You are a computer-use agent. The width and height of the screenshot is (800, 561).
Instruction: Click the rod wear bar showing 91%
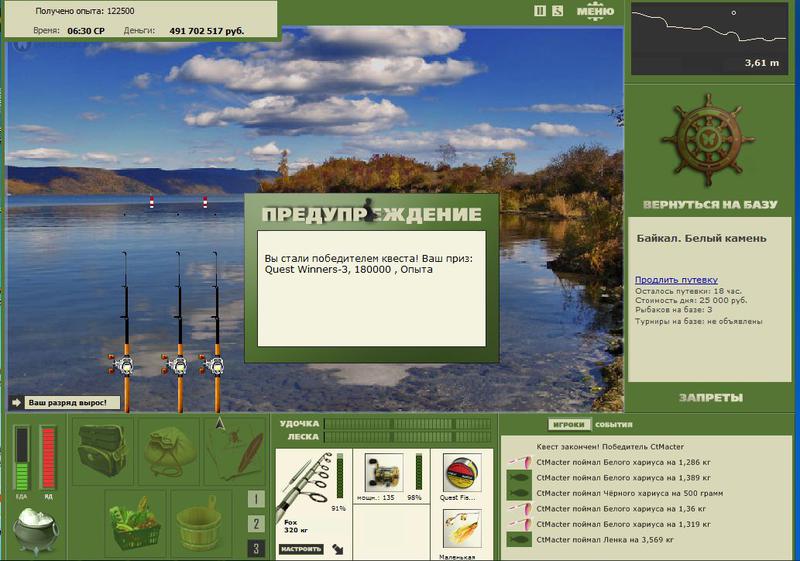(x=340, y=476)
